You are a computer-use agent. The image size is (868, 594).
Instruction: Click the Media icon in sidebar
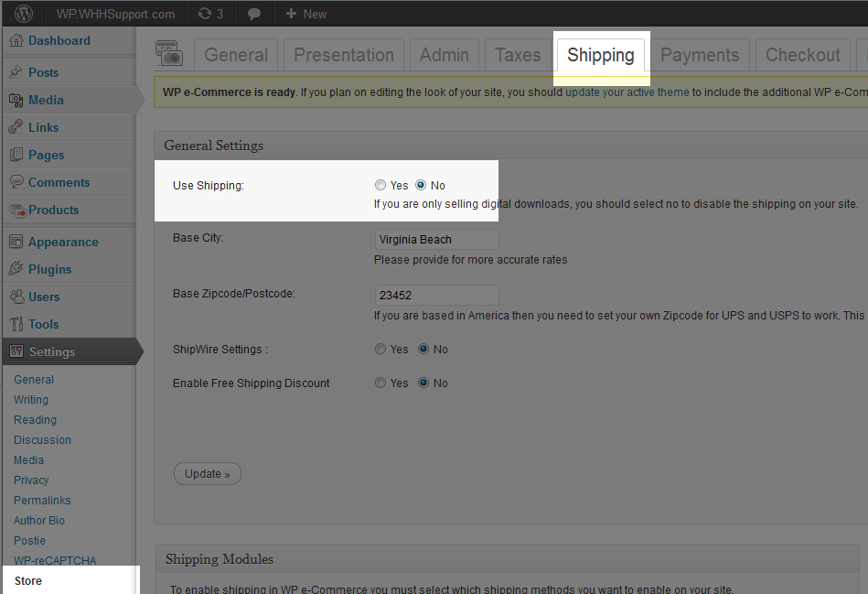16,100
